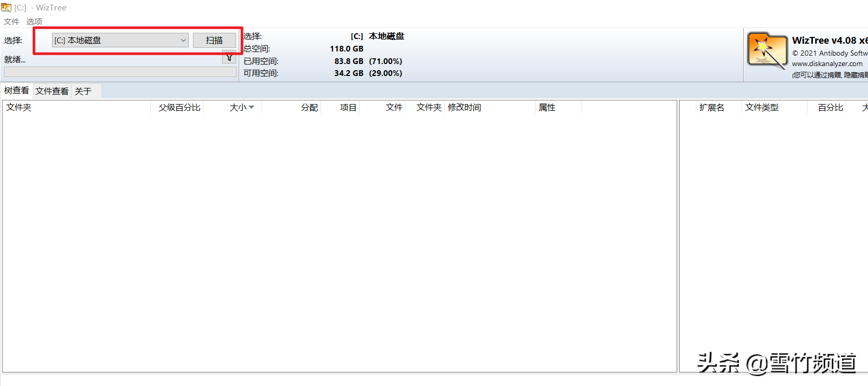Click the WizTree wizard wand logo
Viewport: 868px width, 386px height.
[x=767, y=51]
